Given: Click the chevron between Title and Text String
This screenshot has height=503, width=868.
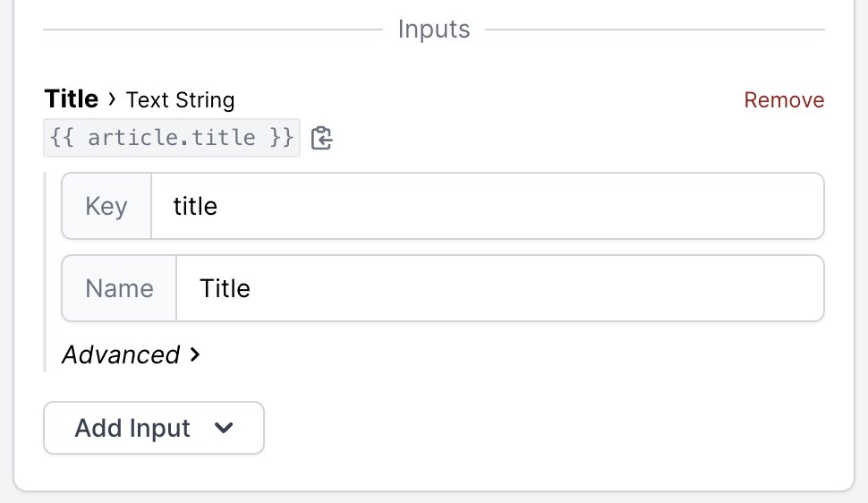Looking at the screenshot, I should pyautogui.click(x=113, y=99).
